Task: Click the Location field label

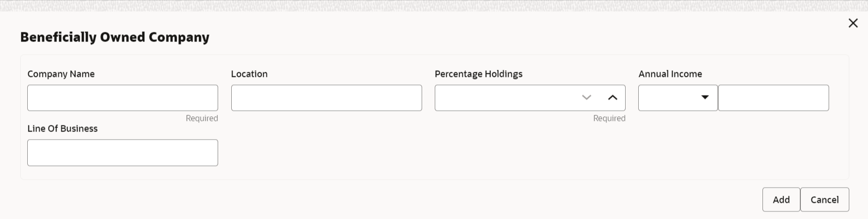Action: pyautogui.click(x=249, y=74)
